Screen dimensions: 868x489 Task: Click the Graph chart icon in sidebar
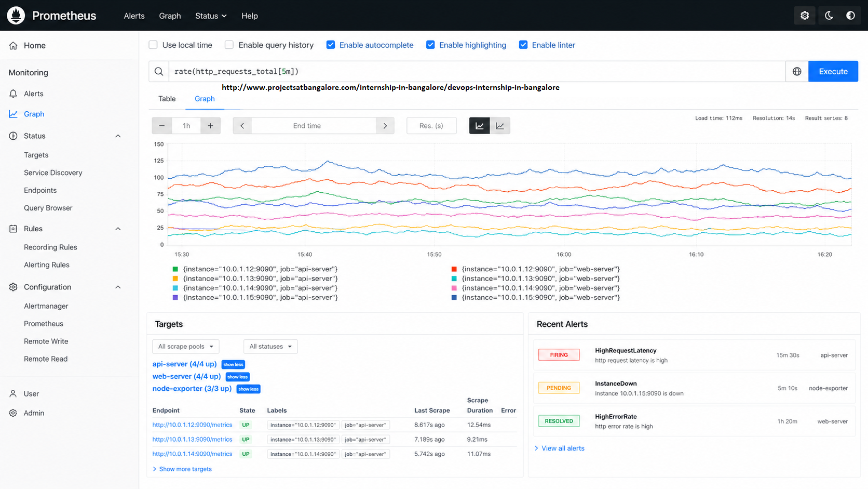[13, 114]
